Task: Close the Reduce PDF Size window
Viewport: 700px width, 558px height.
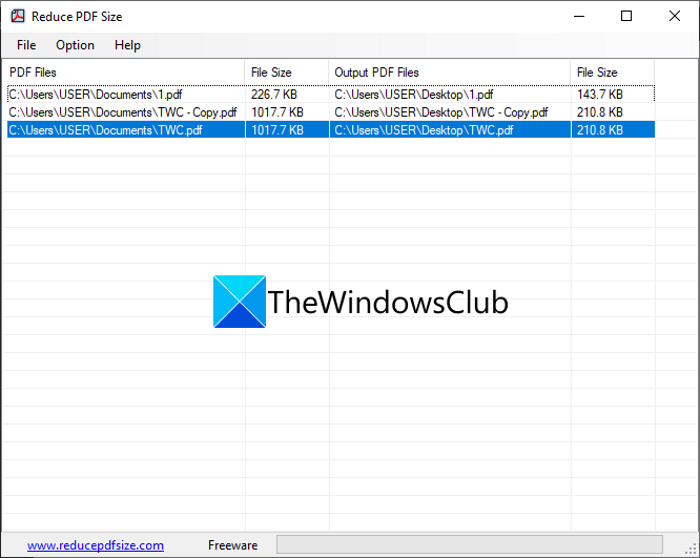Action: pyautogui.click(x=674, y=16)
